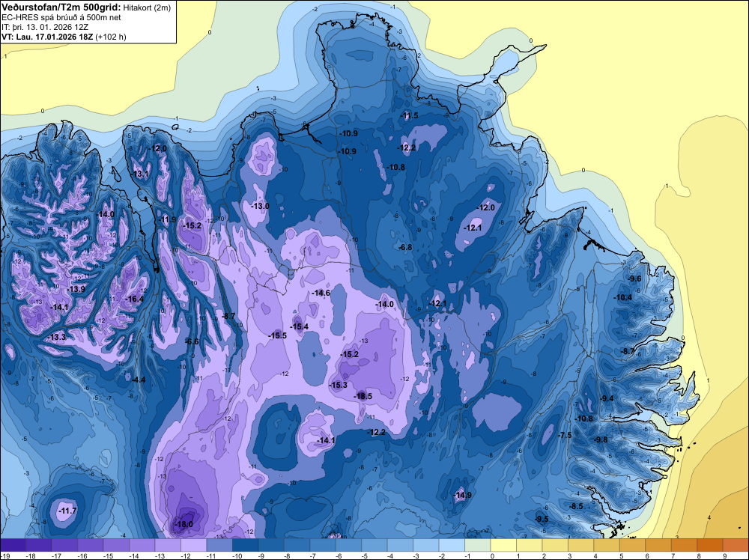This screenshot has width=749, height=560.
Task: Click legend swatch between -6 and -5
Action: point(349,545)
